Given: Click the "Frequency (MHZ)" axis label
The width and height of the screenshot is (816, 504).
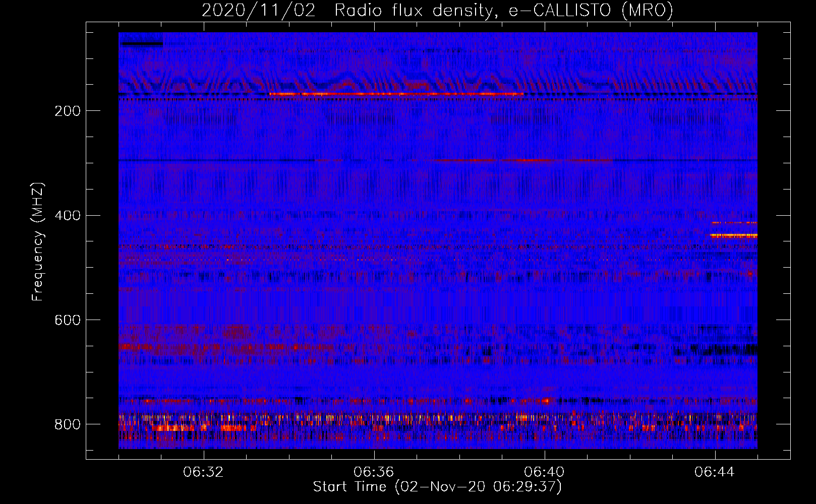Looking at the screenshot, I should [x=37, y=241].
